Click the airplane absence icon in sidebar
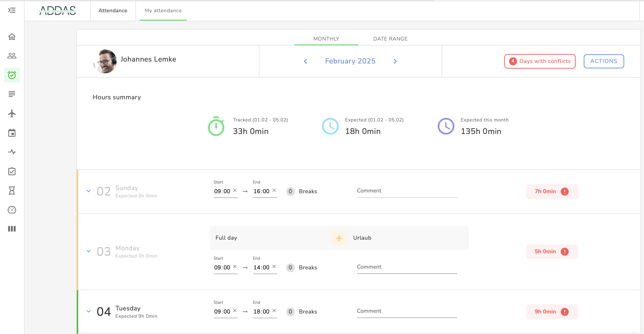The height and width of the screenshot is (334, 644). coord(12,113)
